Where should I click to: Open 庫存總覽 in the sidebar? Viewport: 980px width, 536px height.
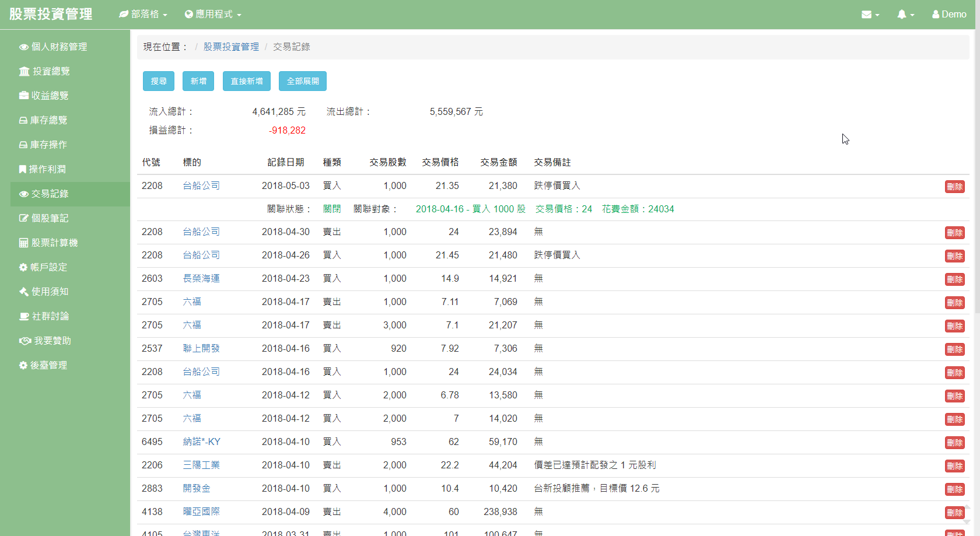pyautogui.click(x=48, y=120)
